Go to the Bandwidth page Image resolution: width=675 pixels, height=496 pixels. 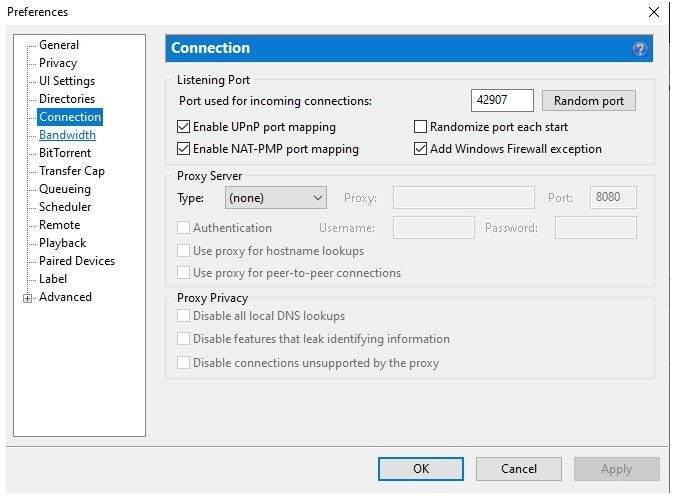pyautogui.click(x=67, y=135)
